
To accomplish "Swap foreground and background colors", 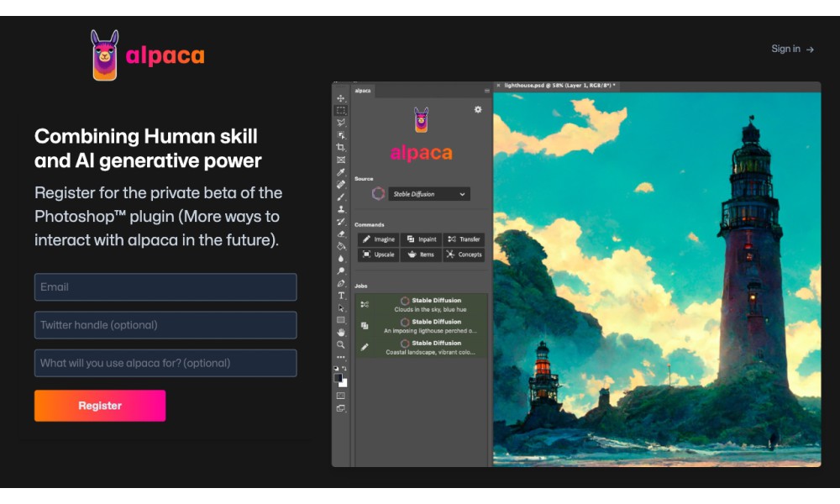I will (x=344, y=369).
